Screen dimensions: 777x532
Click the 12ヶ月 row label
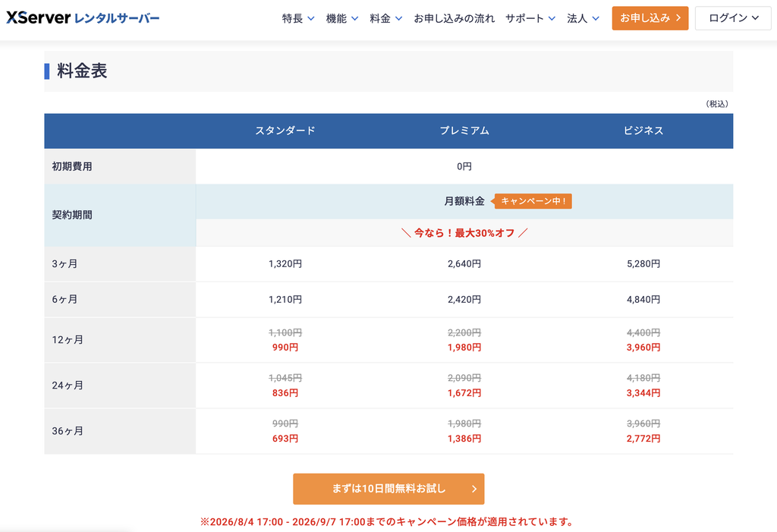coord(68,340)
